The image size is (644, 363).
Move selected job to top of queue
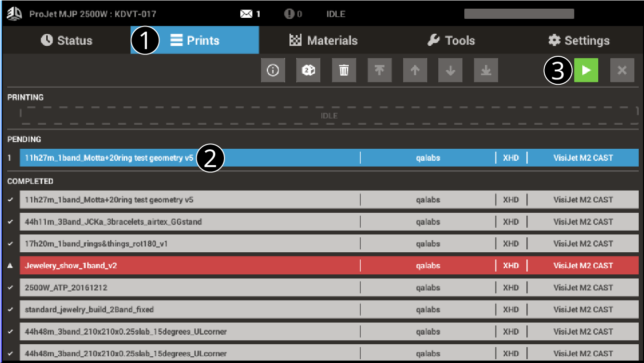click(380, 70)
